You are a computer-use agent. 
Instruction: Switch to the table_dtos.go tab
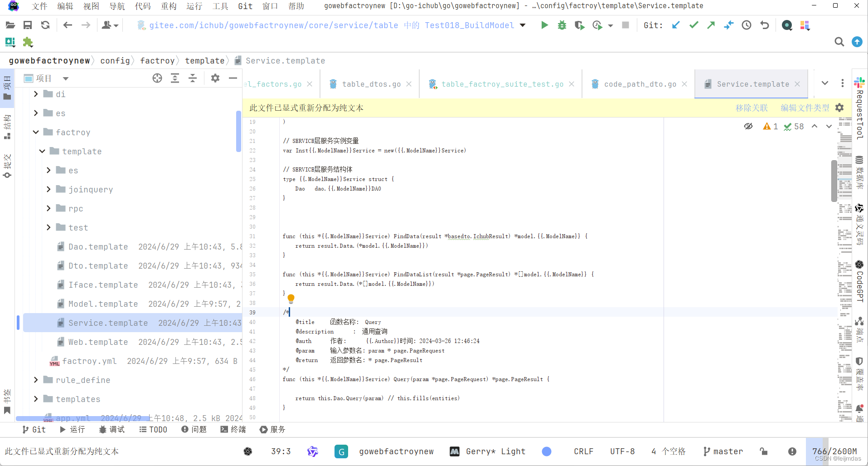pos(371,84)
